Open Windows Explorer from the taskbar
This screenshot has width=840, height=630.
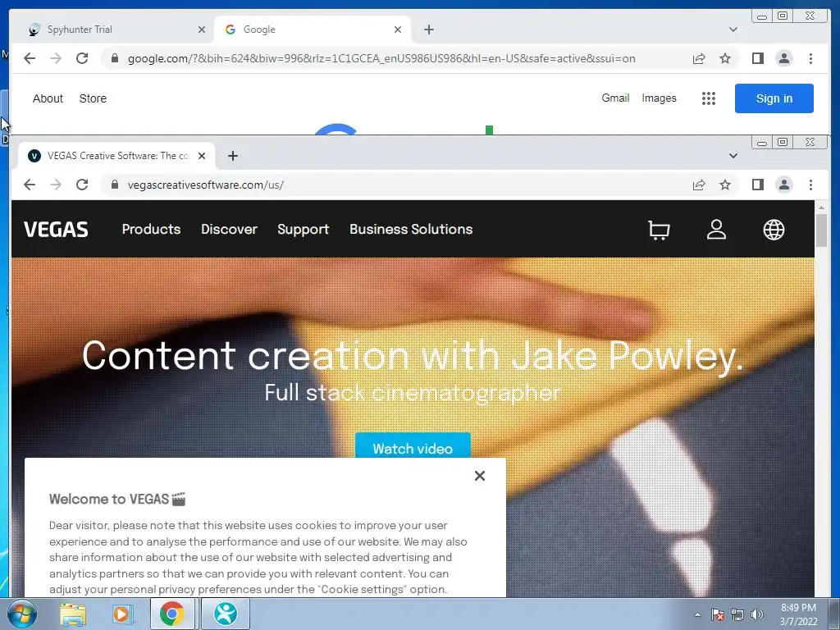point(73,614)
